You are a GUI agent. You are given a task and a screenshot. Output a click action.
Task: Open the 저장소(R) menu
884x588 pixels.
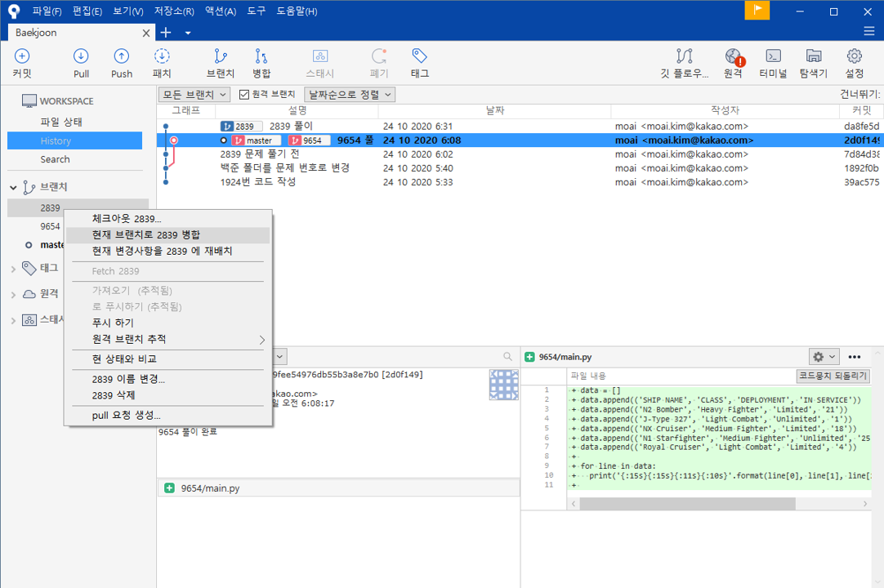pyautogui.click(x=174, y=11)
